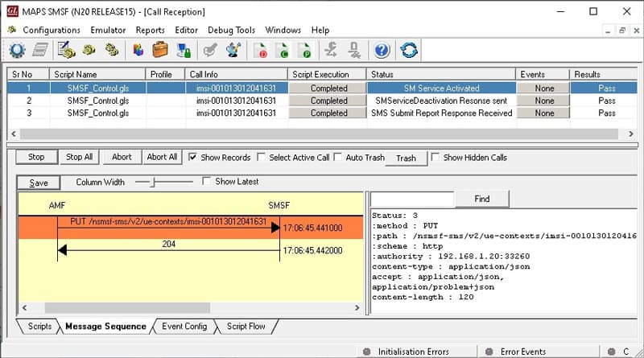The height and width of the screenshot is (358, 644).
Task: Click the grayed step-arrow toolbar icon
Action: pyautogui.click(x=331, y=50)
